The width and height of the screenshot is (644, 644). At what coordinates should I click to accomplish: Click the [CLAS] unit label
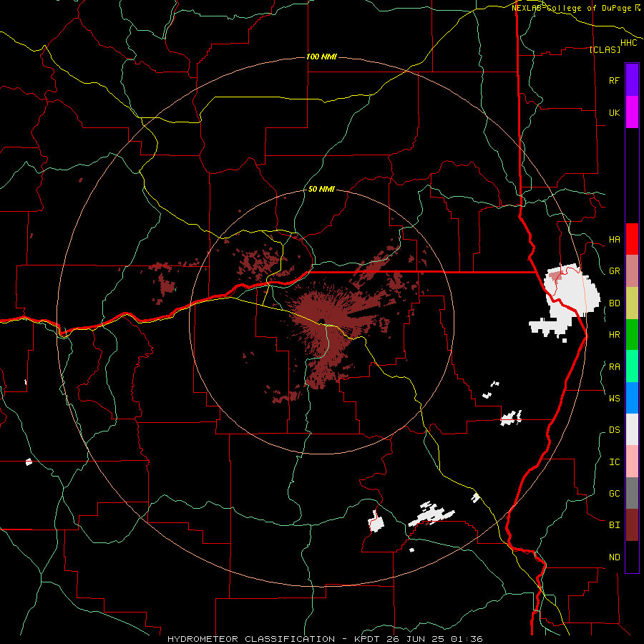605,50
